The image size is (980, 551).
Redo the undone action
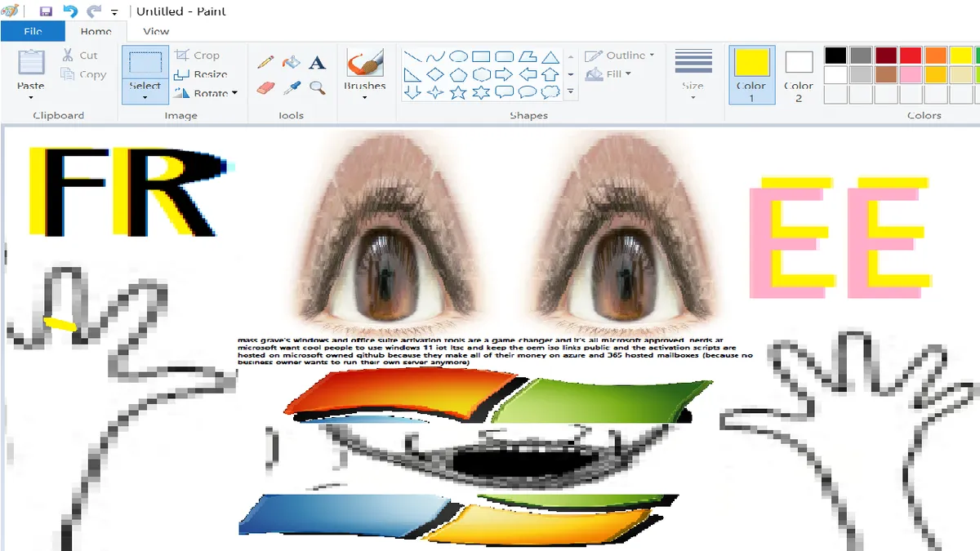coord(94,11)
